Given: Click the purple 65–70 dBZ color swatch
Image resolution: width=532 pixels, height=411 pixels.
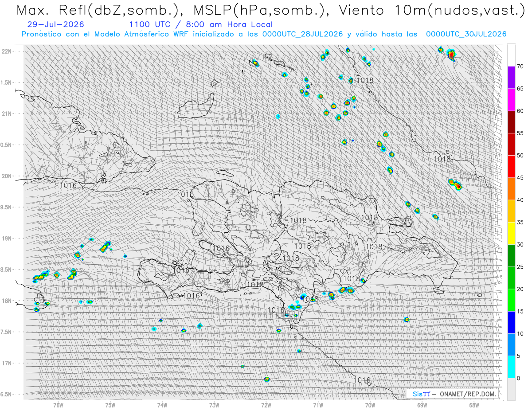Looking at the screenshot, I should [511, 78].
